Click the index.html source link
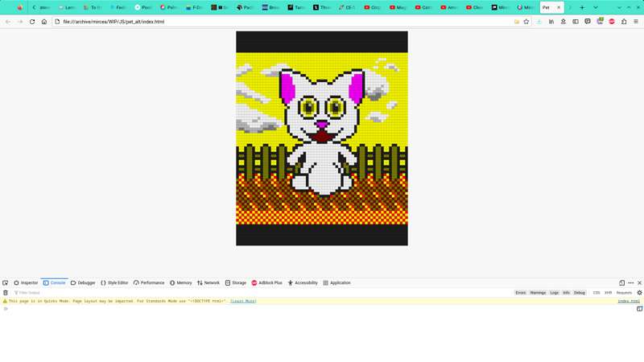 click(x=629, y=301)
